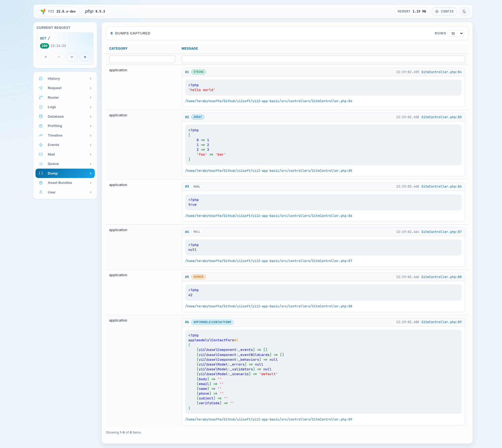Image resolution: width=502 pixels, height=448 pixels.
Task: Click the GET / request label
Action: point(45,38)
